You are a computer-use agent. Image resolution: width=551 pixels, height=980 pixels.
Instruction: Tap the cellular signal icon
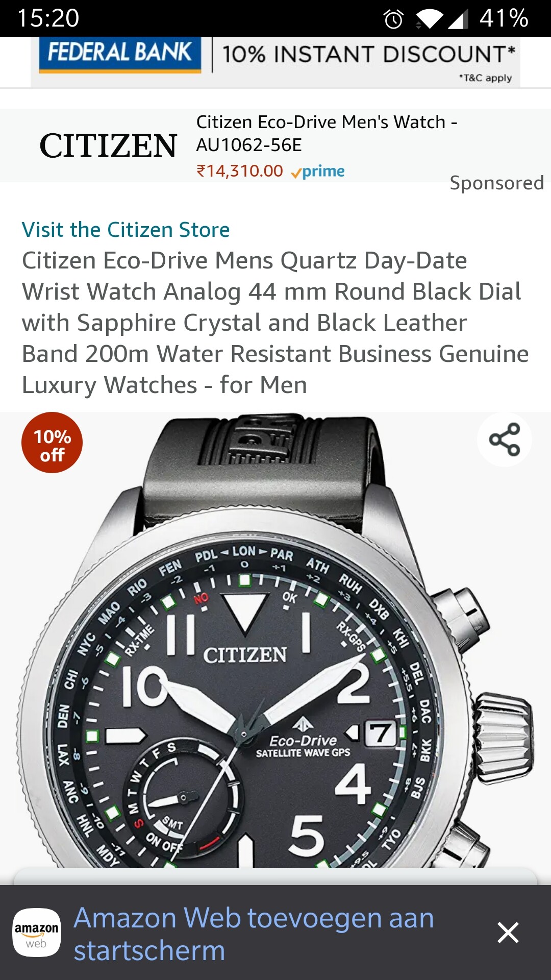tap(458, 19)
